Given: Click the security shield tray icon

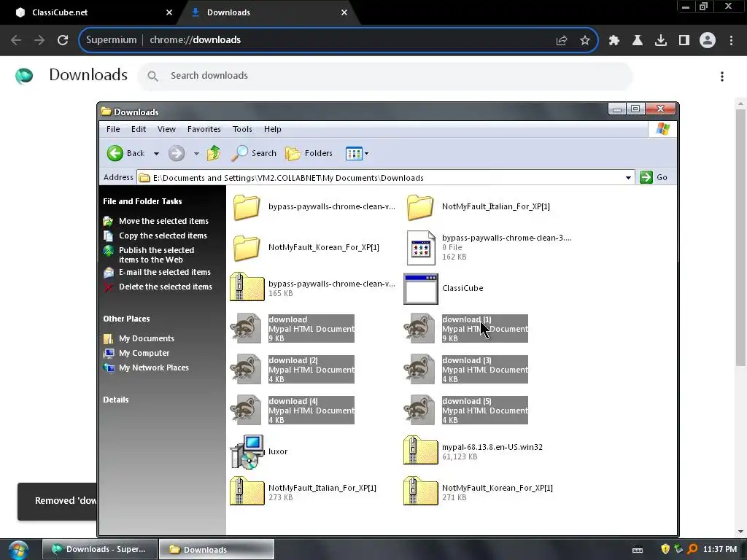Looking at the screenshot, I should pyautogui.click(x=665, y=549).
